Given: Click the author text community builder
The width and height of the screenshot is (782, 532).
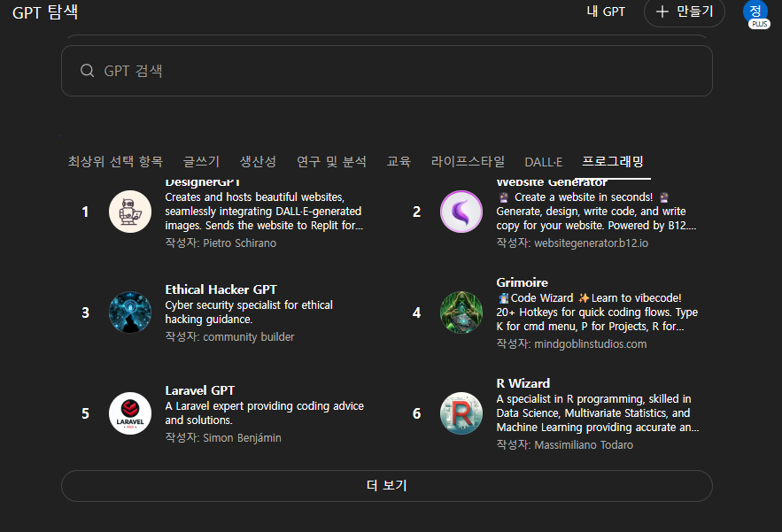Looking at the screenshot, I should click(x=248, y=337).
